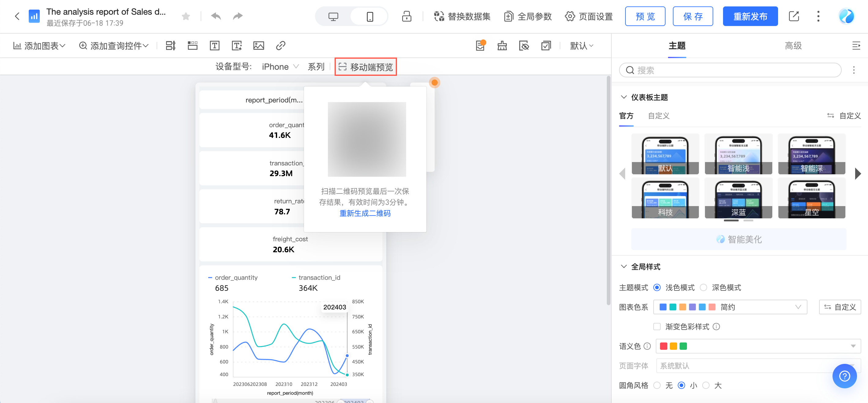Screen dimensions: 868x403
Task: Select the 自定义 custom themes tab
Action: [659, 116]
